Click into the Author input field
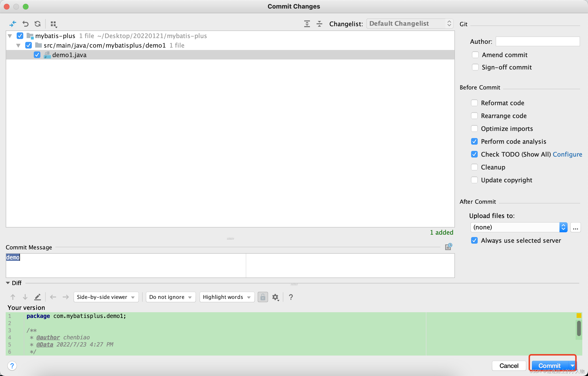588x376 pixels. tap(537, 42)
